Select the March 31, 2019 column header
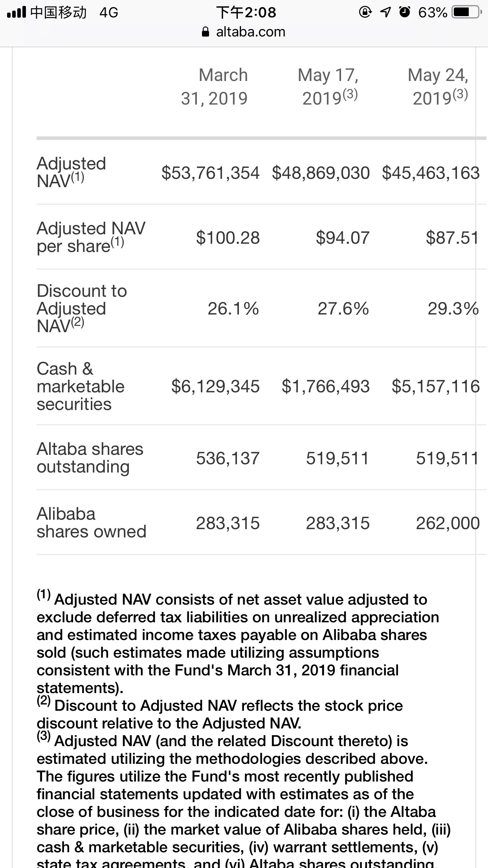The width and height of the screenshot is (488, 868). [x=215, y=86]
